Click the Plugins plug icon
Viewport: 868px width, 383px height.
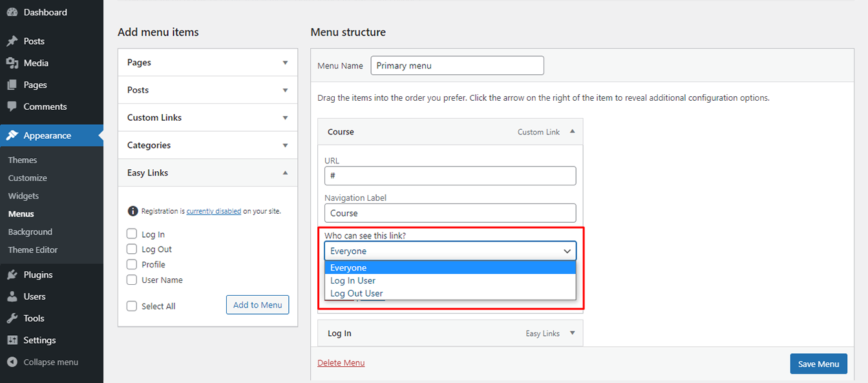(12, 275)
